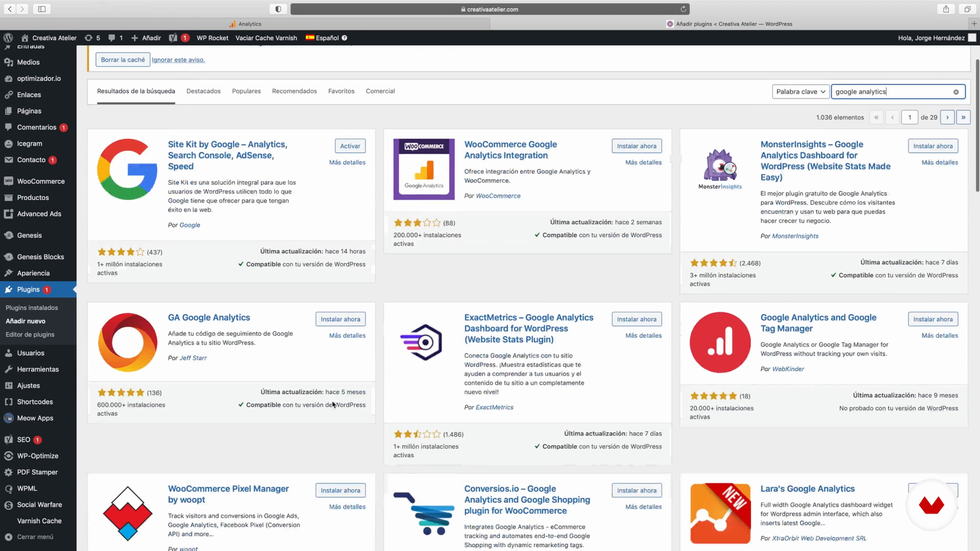The height and width of the screenshot is (551, 980).
Task: Click the WooCommerce Google Analytics plugin icon
Action: point(424,169)
